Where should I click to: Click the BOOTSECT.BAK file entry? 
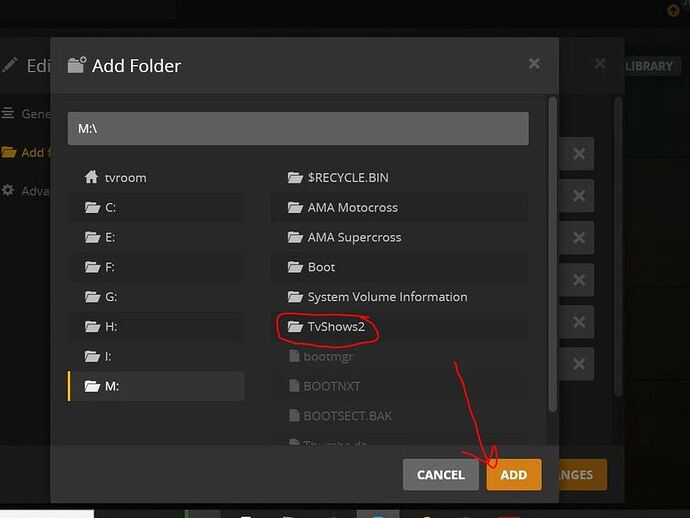(400, 416)
